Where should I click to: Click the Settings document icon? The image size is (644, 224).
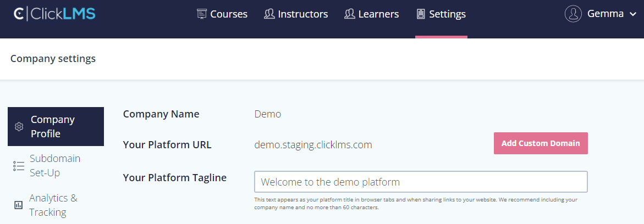pos(421,14)
